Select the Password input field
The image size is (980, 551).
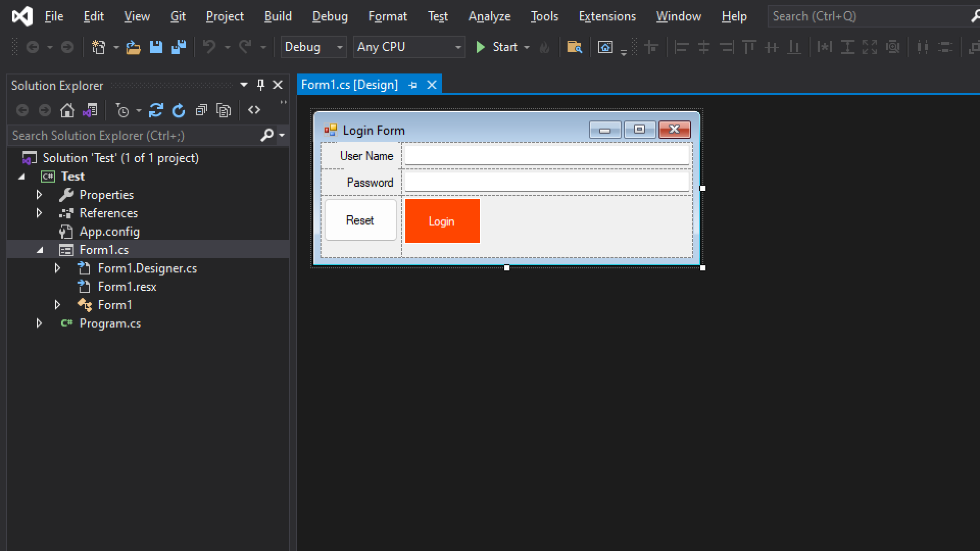tap(547, 182)
